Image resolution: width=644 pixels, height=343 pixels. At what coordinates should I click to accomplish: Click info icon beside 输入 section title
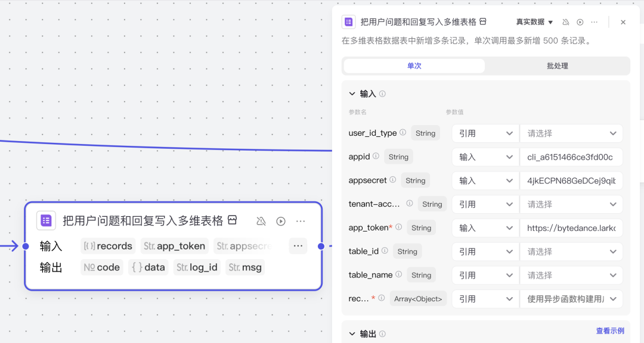click(382, 94)
